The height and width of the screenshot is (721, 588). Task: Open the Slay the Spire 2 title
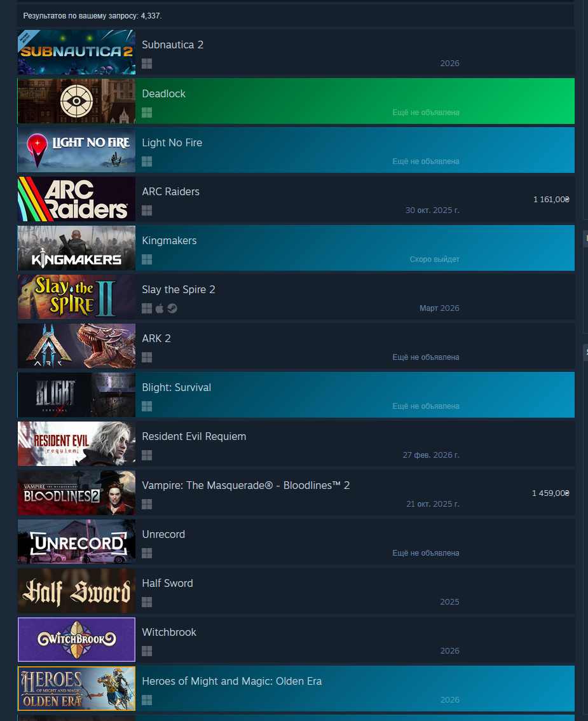(x=179, y=290)
